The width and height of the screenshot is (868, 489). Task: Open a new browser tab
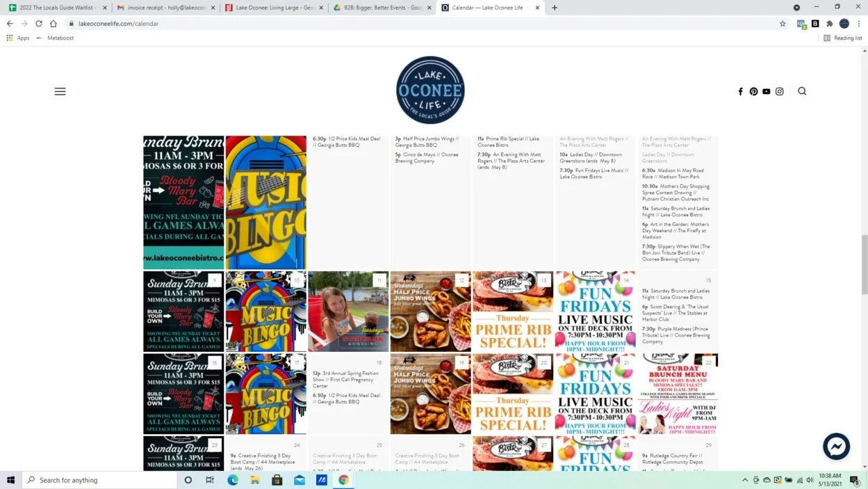[x=554, y=8]
